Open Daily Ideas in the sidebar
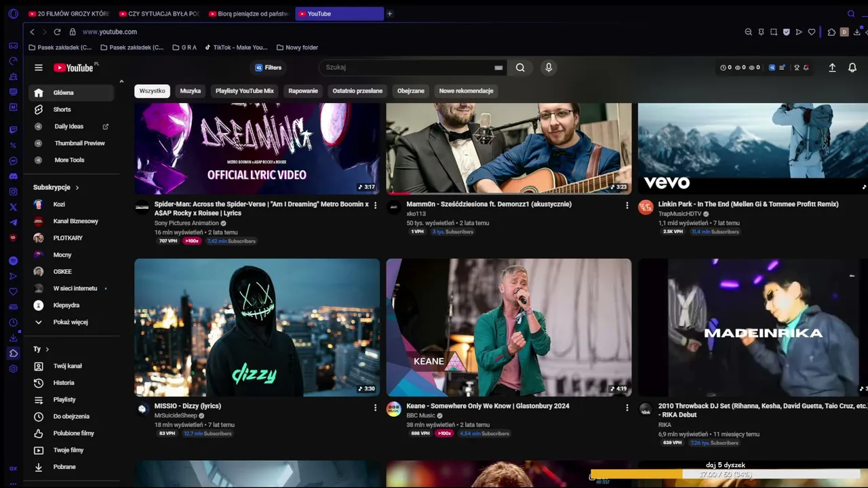Viewport: 868px width, 488px height. [x=71, y=126]
